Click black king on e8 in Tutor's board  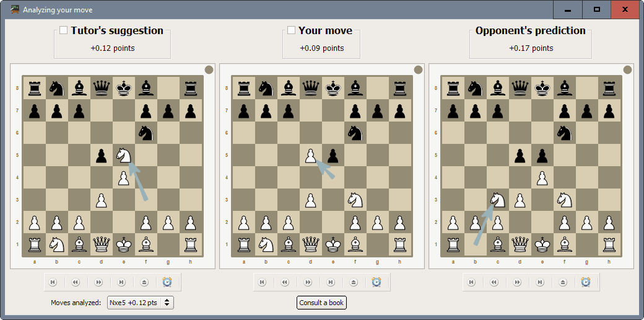pos(124,88)
